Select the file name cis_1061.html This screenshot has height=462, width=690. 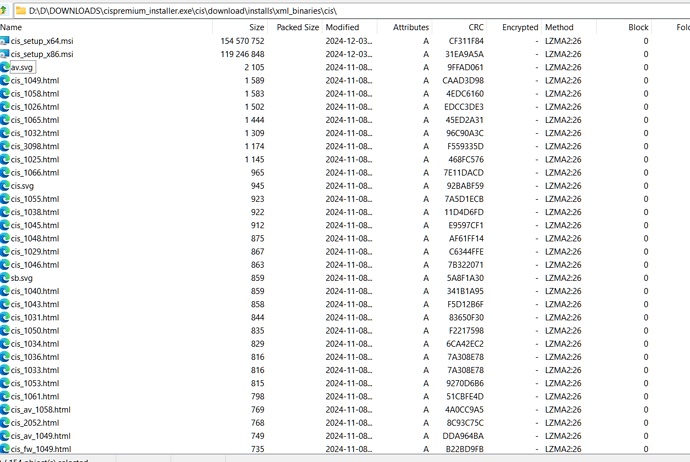[35, 397]
